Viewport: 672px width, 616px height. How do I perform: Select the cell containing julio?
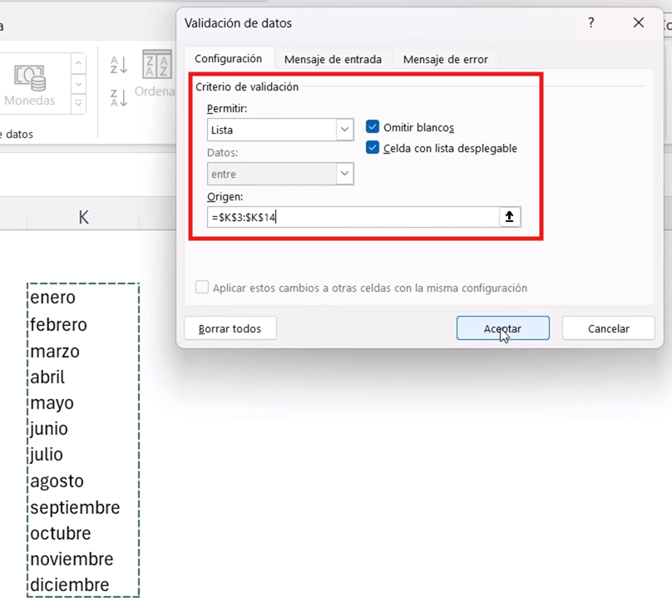click(83, 454)
